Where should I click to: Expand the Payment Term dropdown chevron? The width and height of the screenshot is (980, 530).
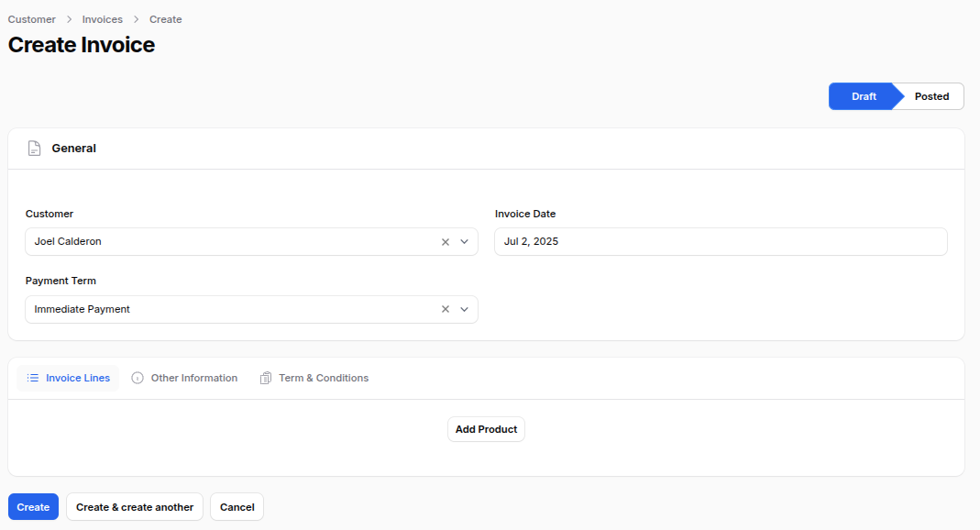point(465,309)
